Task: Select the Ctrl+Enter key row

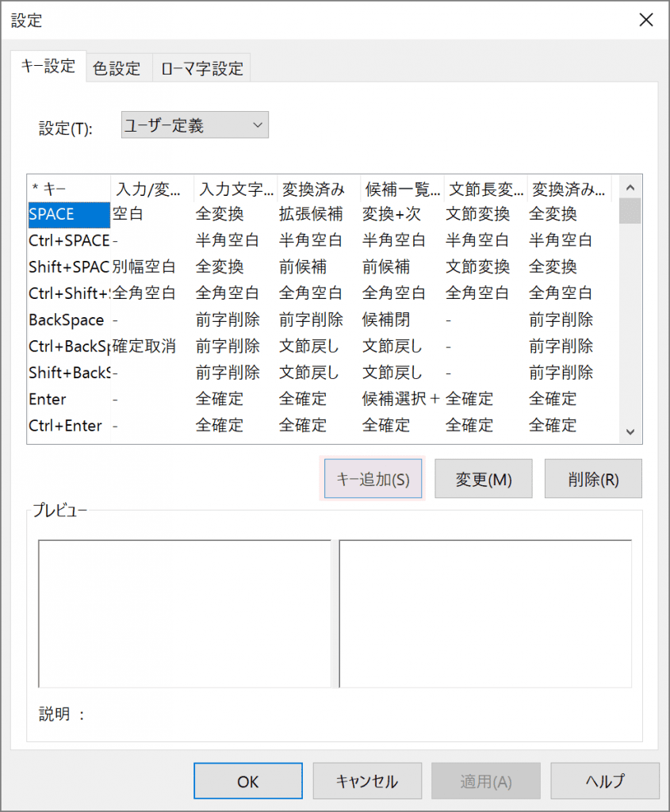Action: 65,426
